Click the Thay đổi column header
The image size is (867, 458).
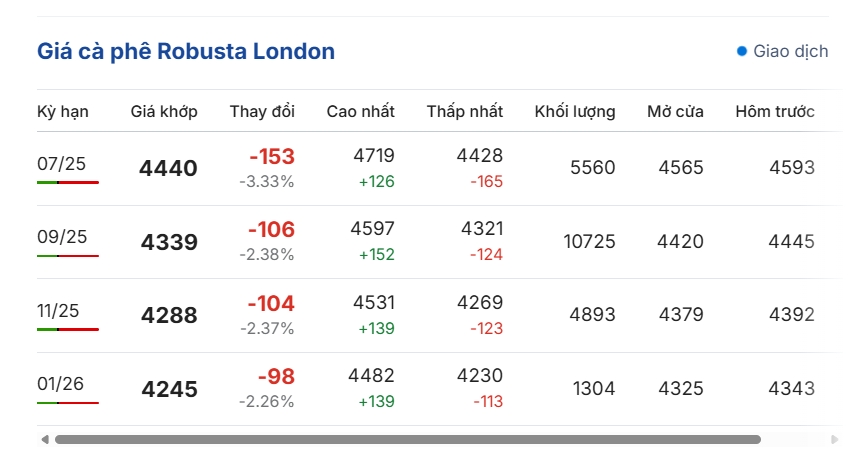[x=262, y=112]
